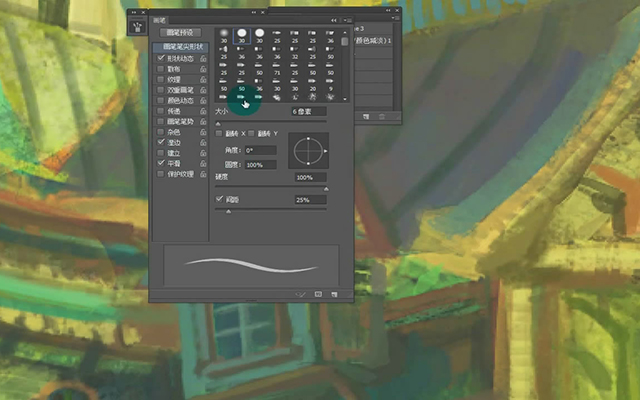Select the 画笔笔尖形状 section
Viewport: 640px width, 400px height.
click(x=181, y=47)
